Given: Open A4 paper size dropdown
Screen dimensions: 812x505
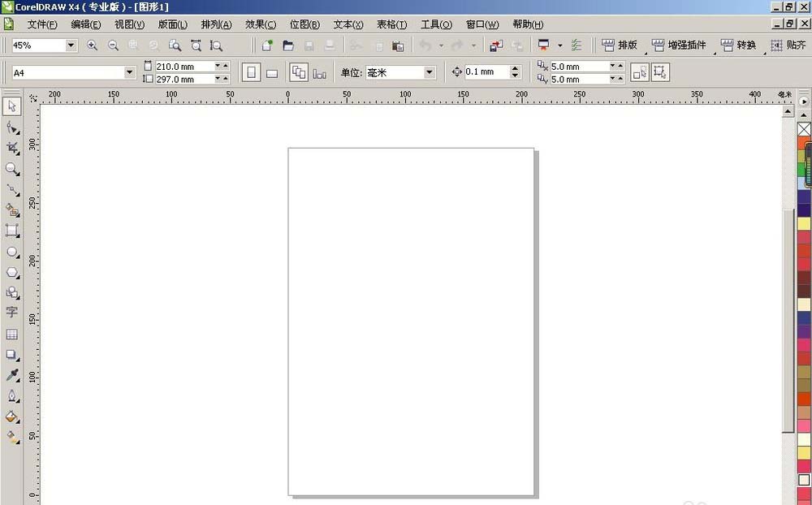Looking at the screenshot, I should pos(129,73).
